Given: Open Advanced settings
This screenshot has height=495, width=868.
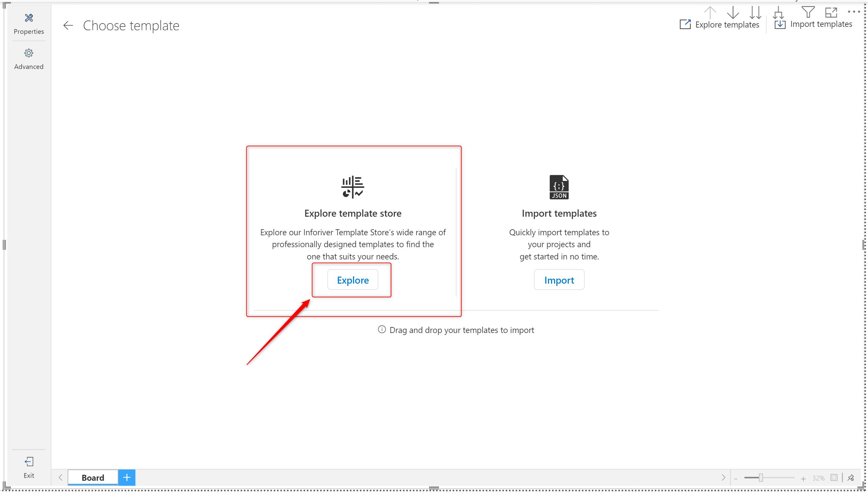Looking at the screenshot, I should (29, 59).
